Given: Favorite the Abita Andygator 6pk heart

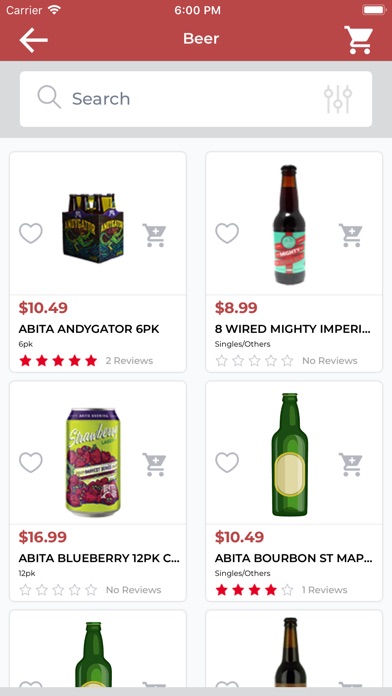Looking at the screenshot, I should coord(31,233).
